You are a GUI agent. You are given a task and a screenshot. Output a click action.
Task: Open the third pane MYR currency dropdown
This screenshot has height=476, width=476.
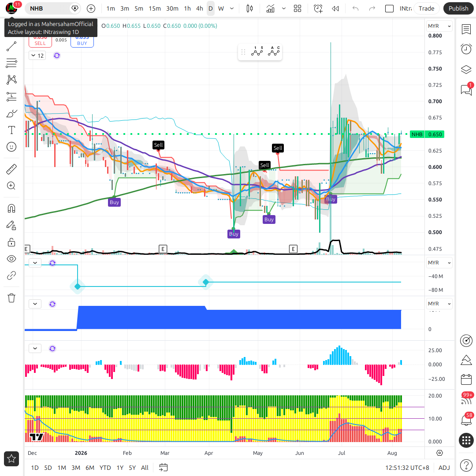(439, 304)
